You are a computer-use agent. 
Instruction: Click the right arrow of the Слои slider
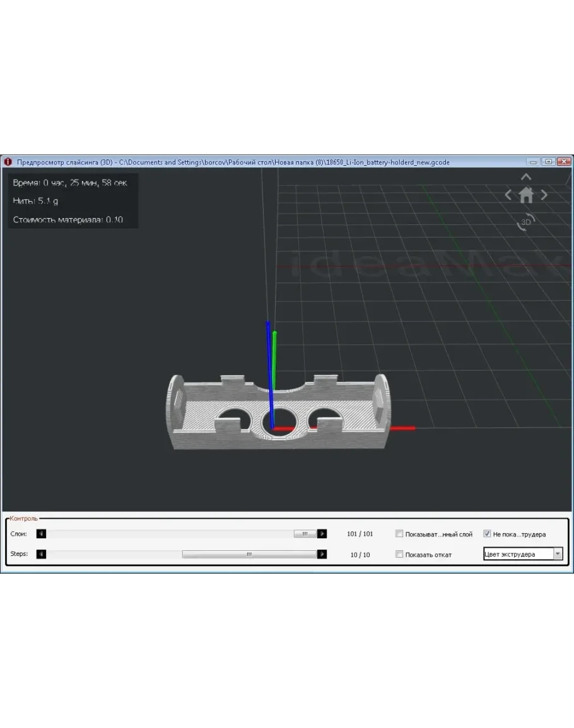point(322,534)
